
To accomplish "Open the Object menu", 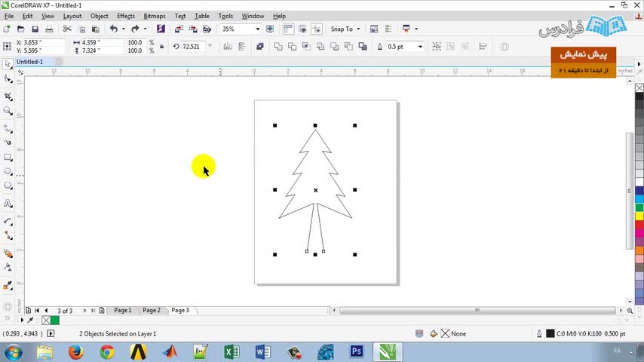I will (x=99, y=16).
